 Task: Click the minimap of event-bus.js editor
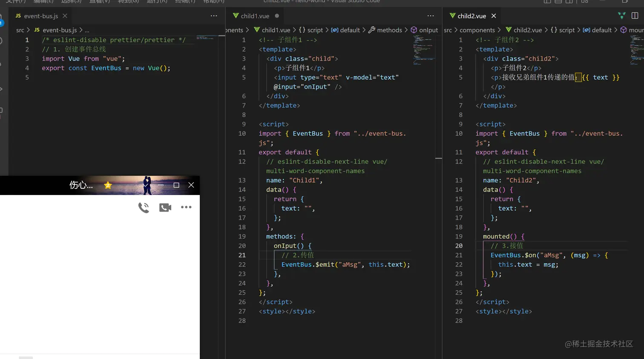tap(207, 37)
